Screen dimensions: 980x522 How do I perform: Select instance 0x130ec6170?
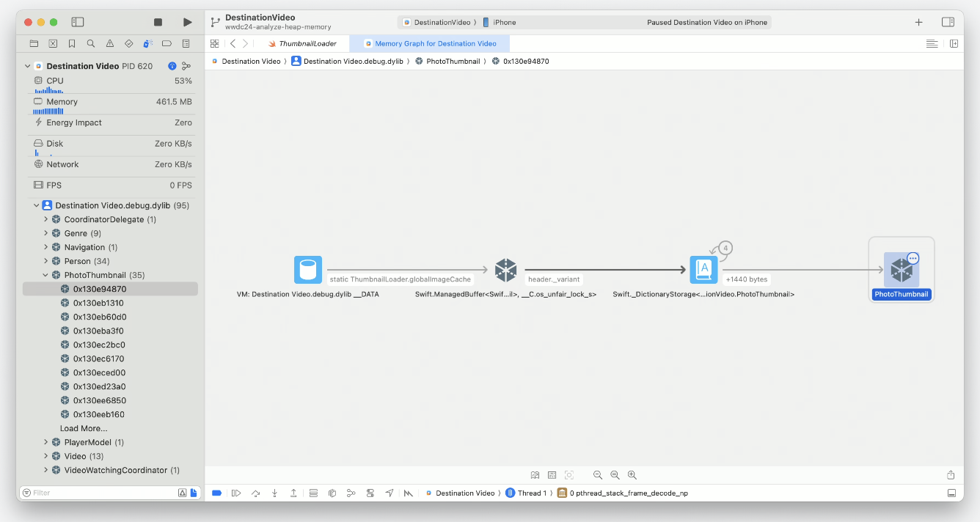coord(110,359)
